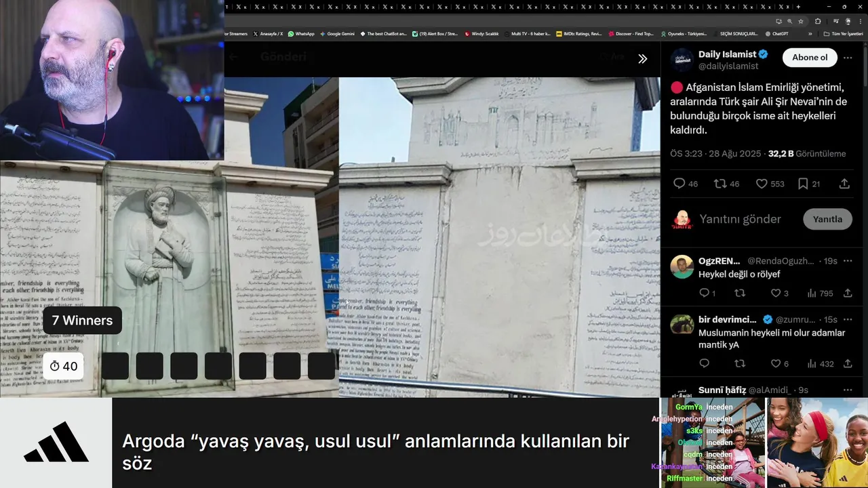Open the browser three-dot menu
Screen dimensions: 868x488
pyautogui.click(x=861, y=21)
